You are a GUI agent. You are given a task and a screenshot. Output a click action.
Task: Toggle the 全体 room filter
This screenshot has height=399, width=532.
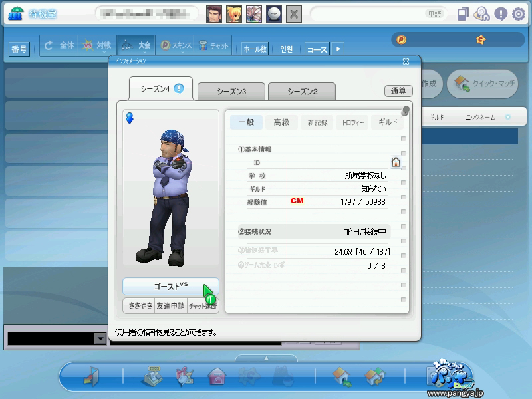coord(59,46)
